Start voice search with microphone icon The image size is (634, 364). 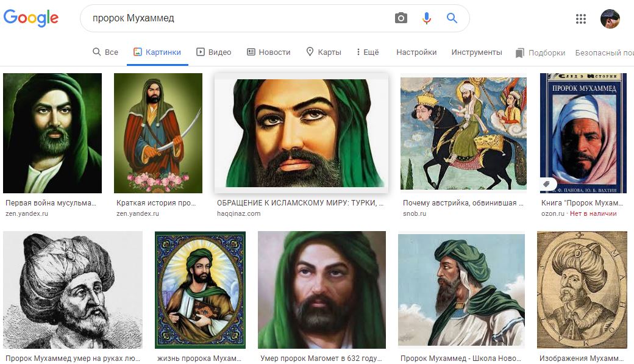point(427,18)
